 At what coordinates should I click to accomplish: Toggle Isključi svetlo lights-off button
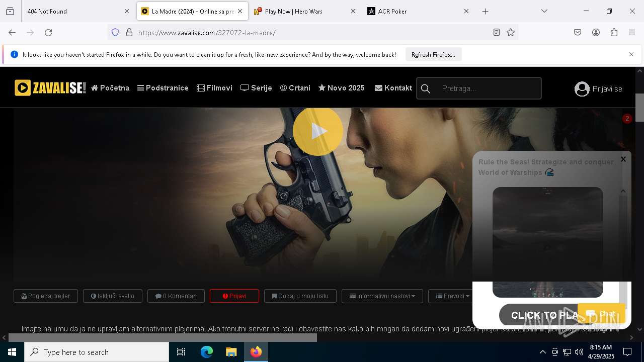pos(113,296)
